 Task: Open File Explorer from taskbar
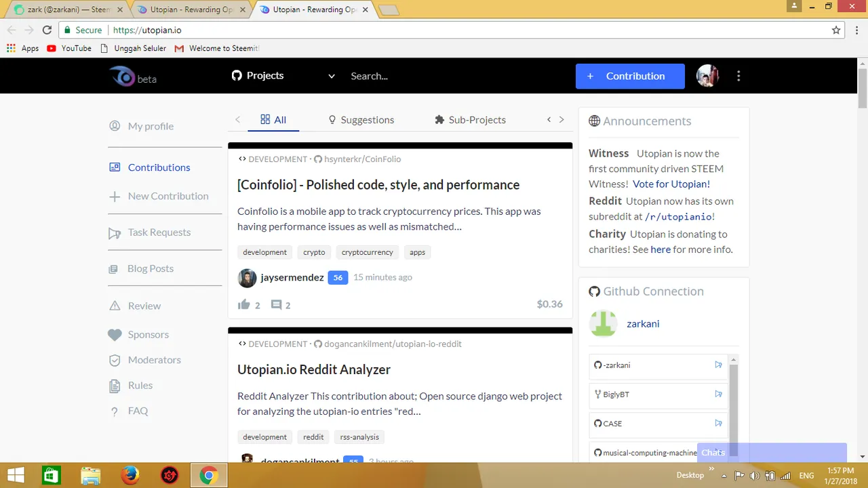(90, 476)
